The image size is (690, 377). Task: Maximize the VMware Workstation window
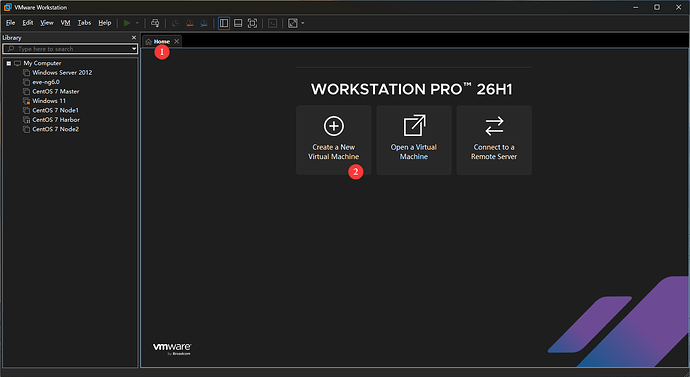click(657, 7)
